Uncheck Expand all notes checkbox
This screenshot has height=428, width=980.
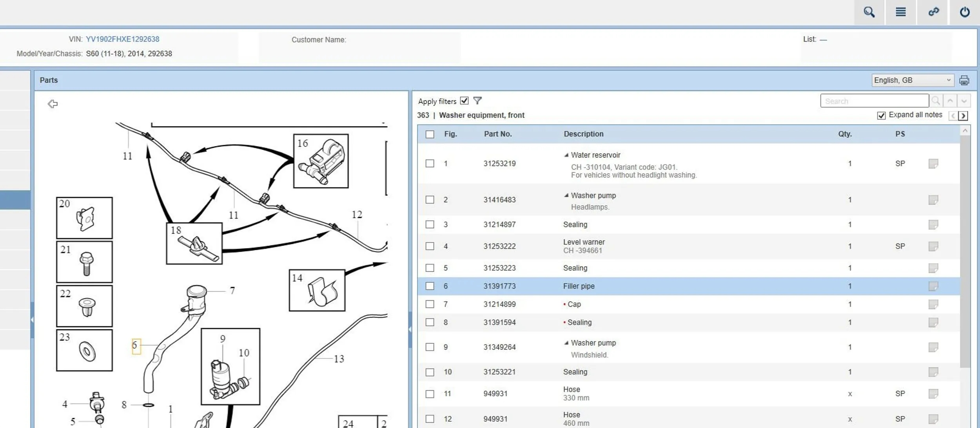[881, 116]
